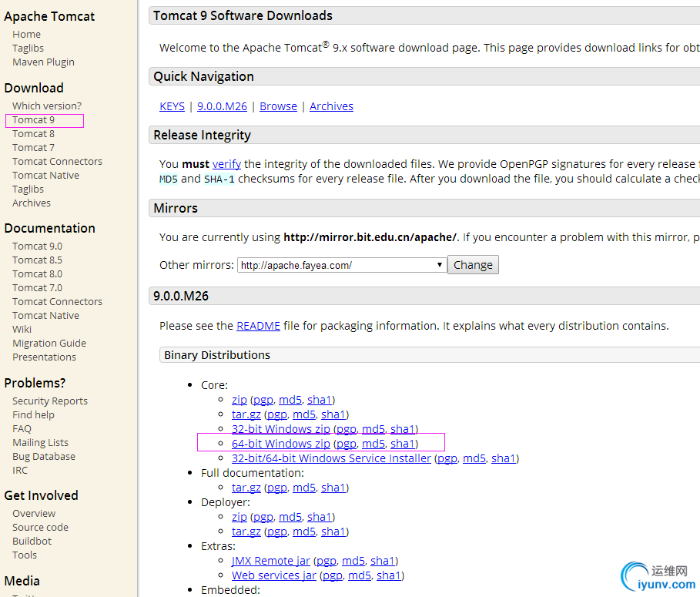Open Archives in Quick Navigation
Viewport: 700px width, 597px height.
(331, 106)
